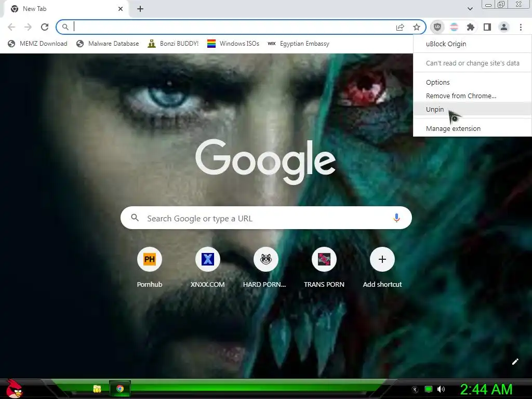Open Manage extension entry
This screenshot has height=399, width=532.
472,129
